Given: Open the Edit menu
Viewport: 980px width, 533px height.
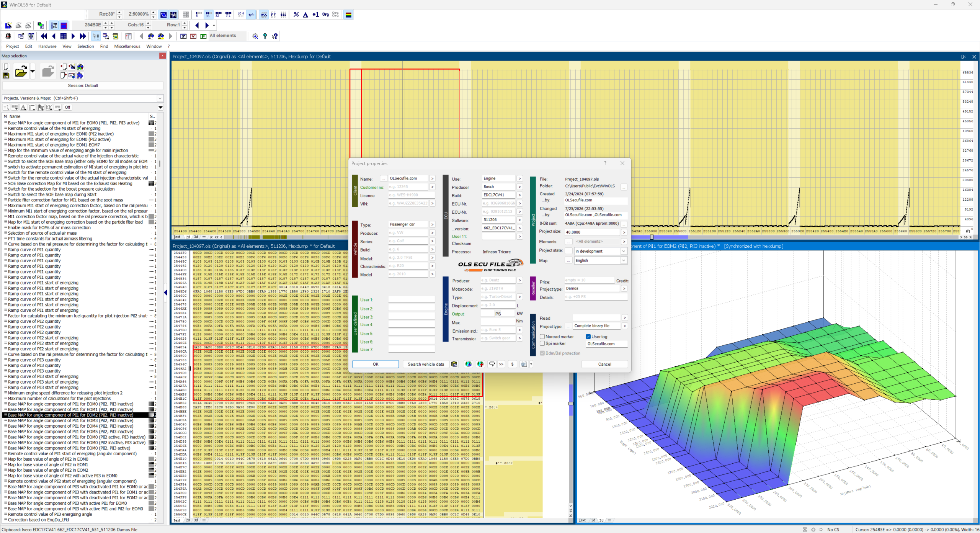Looking at the screenshot, I should [29, 46].
